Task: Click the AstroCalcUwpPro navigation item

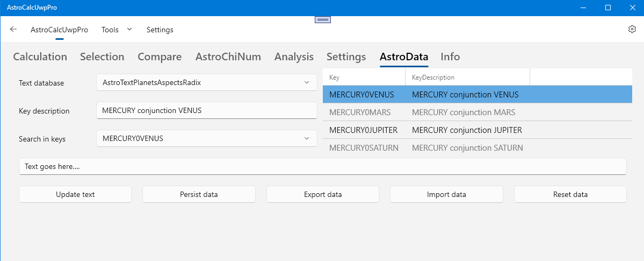Action: [x=60, y=30]
